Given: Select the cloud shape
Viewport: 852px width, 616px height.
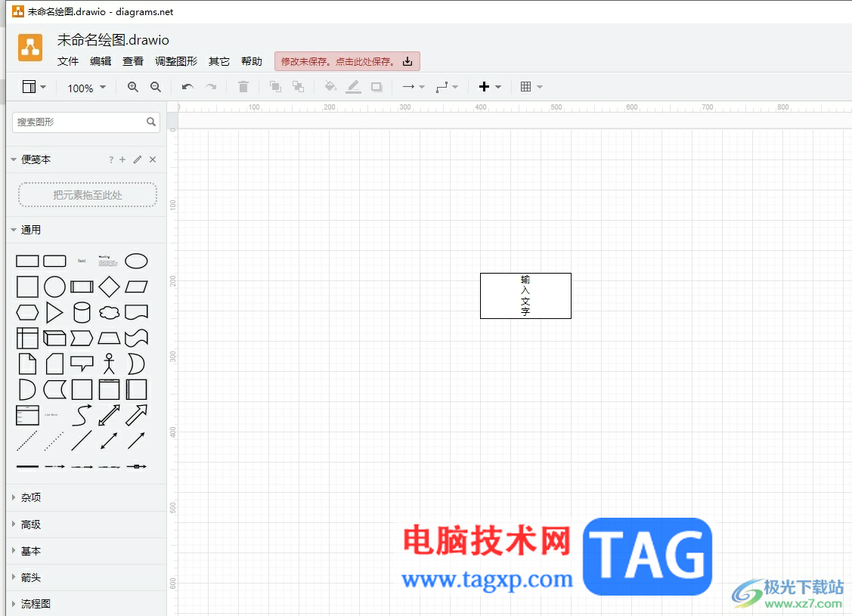Looking at the screenshot, I should tap(109, 313).
